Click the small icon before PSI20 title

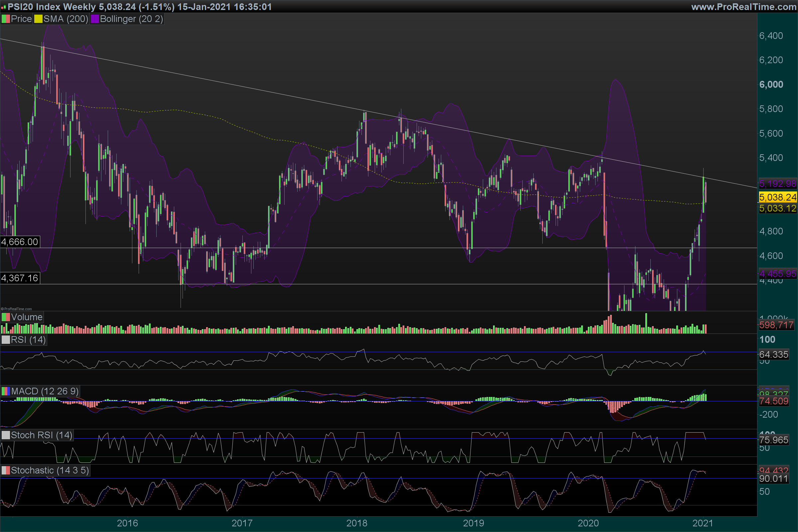pyautogui.click(x=3, y=7)
